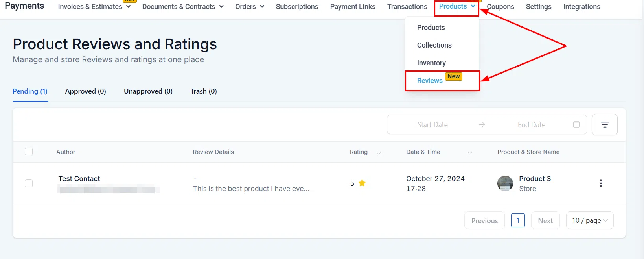Click the Product 3 thumbnail image

point(505,183)
